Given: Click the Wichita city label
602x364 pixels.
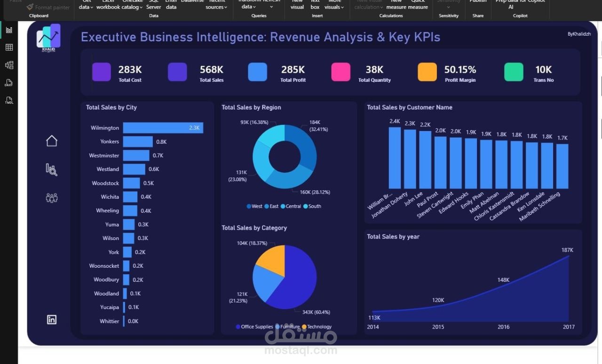Looking at the screenshot, I should click(x=110, y=197).
